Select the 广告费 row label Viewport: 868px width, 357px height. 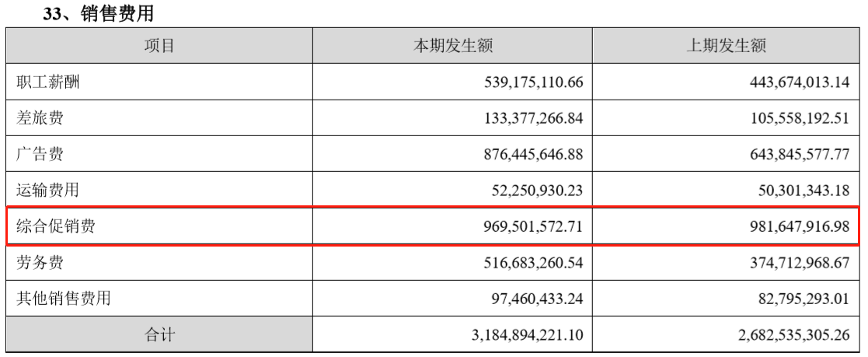pyautogui.click(x=40, y=154)
